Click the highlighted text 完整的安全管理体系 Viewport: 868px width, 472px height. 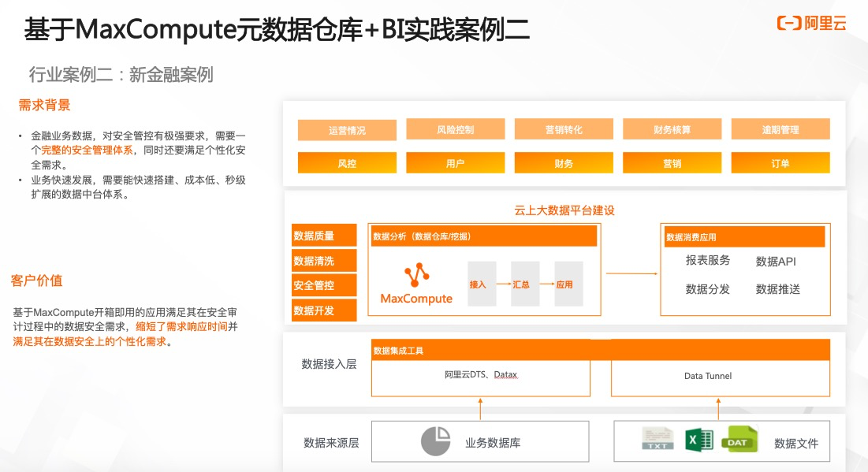[x=87, y=150]
